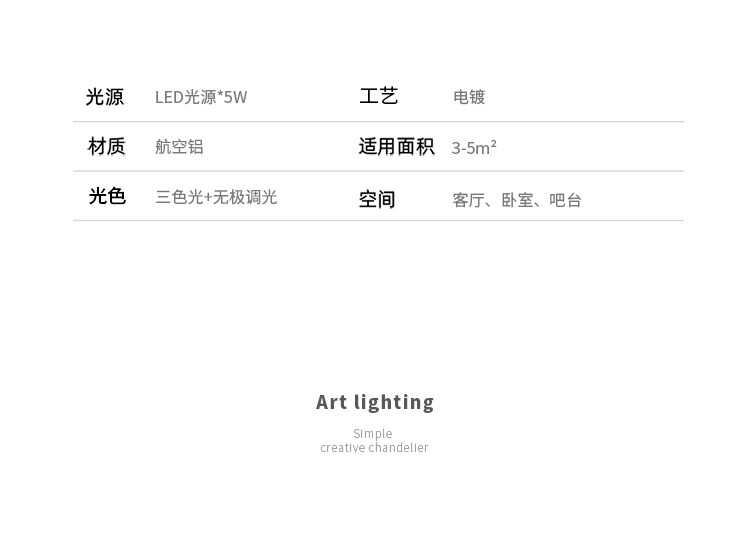Select the 电镀 value text
Image resolution: width=750 pixels, height=534 pixels.
(x=469, y=97)
